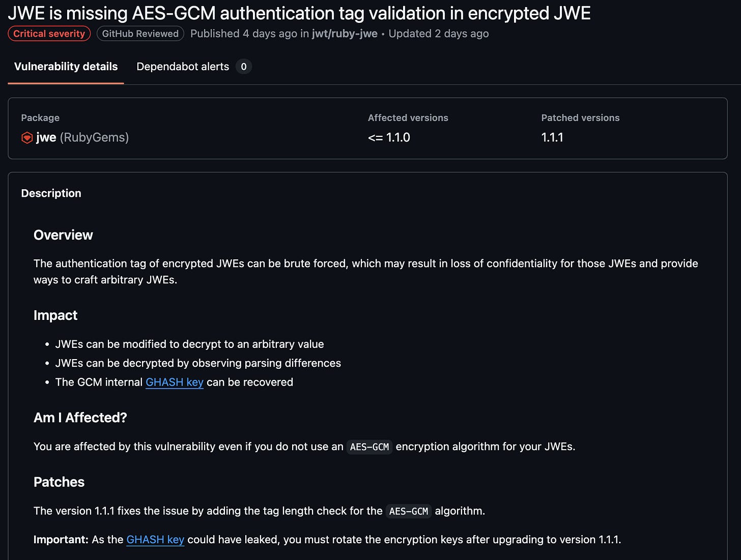Viewport: 741px width, 560px height.
Task: Click the Critical severity label
Action: pyautogui.click(x=49, y=34)
